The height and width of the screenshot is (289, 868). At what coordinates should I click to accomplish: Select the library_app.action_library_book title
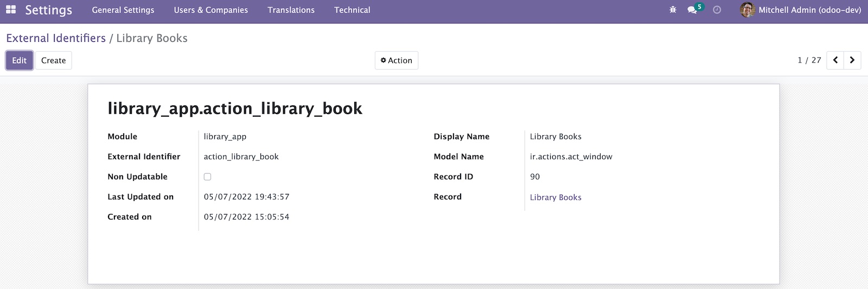[235, 108]
